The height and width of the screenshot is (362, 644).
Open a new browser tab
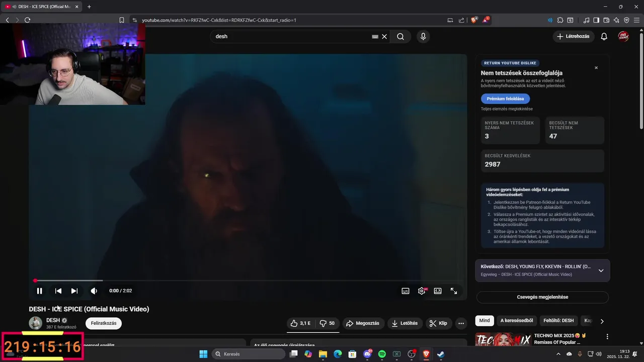tap(89, 7)
